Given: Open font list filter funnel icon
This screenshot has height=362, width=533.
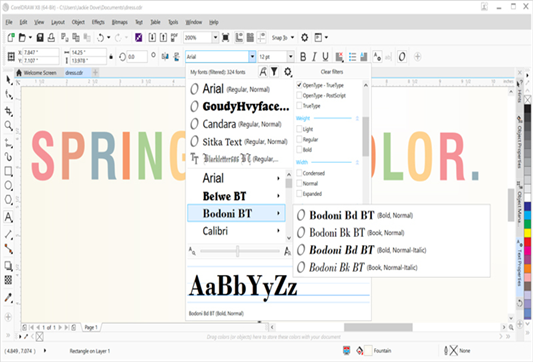Looking at the screenshot, I should [274, 72].
